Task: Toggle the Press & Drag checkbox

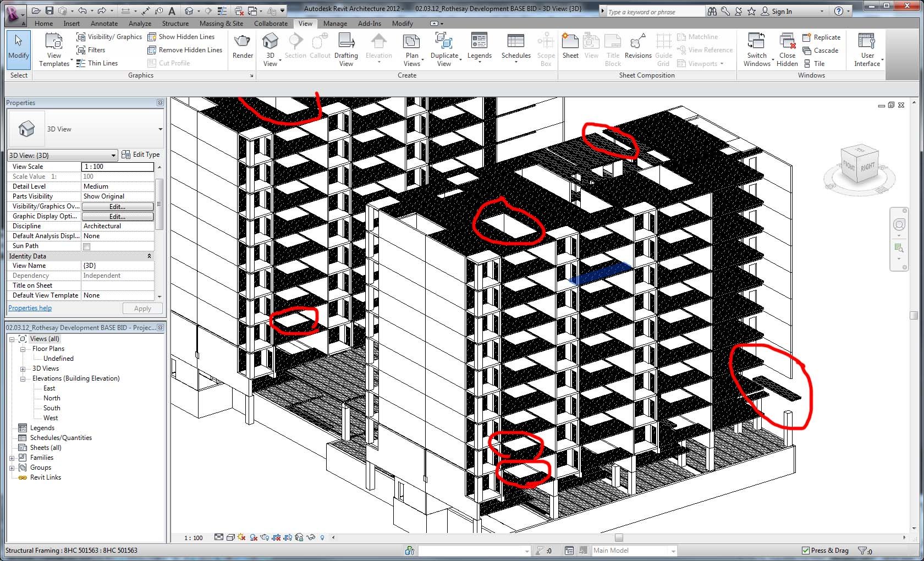Action: 806,551
